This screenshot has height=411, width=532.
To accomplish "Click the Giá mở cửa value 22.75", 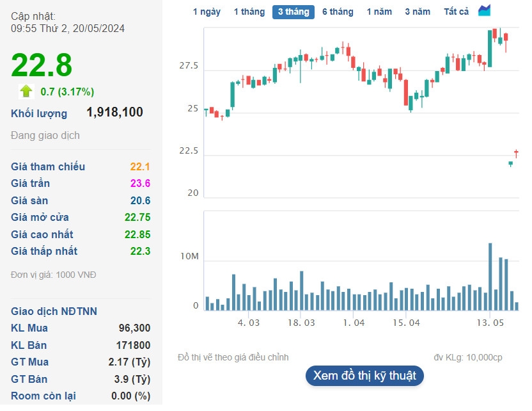I will [137, 218].
